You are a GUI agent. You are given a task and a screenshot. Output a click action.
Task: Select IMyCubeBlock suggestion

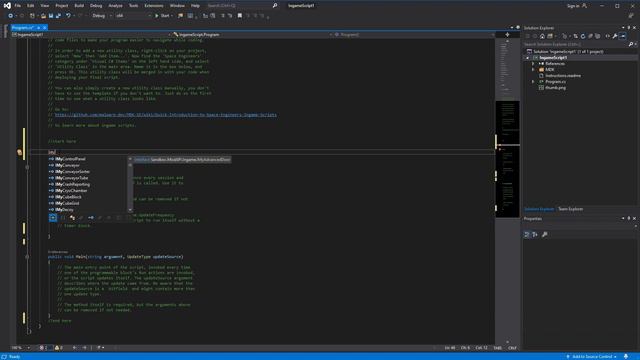68,197
